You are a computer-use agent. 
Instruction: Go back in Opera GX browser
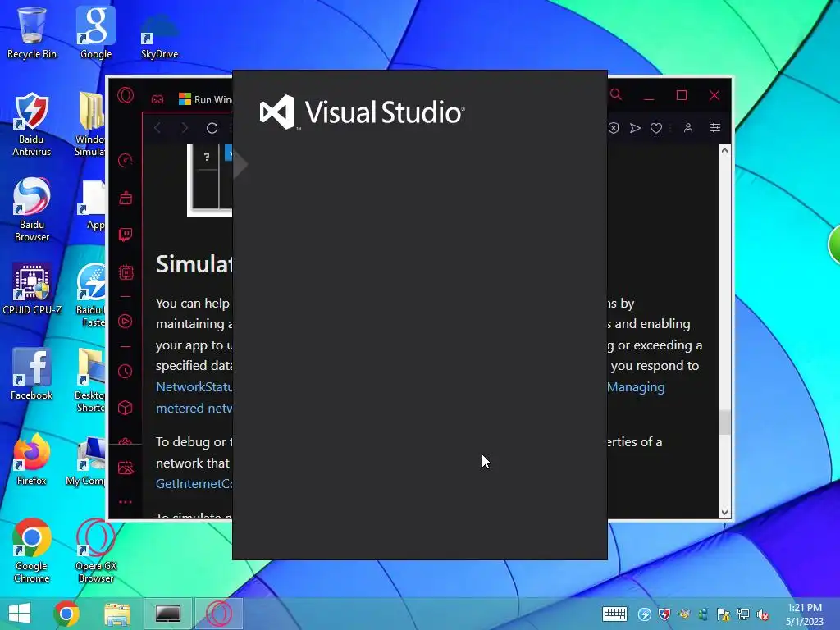click(157, 128)
